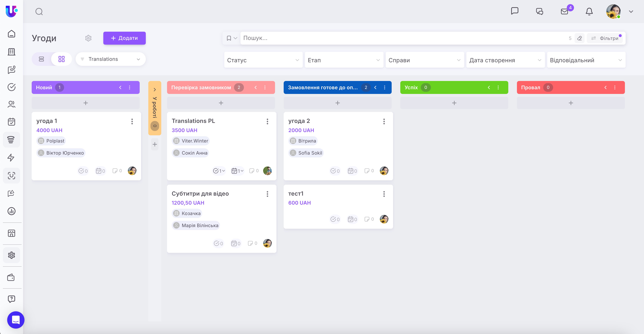Click the eraser clear-filters icon
The height and width of the screenshot is (334, 644).
coord(580,38)
